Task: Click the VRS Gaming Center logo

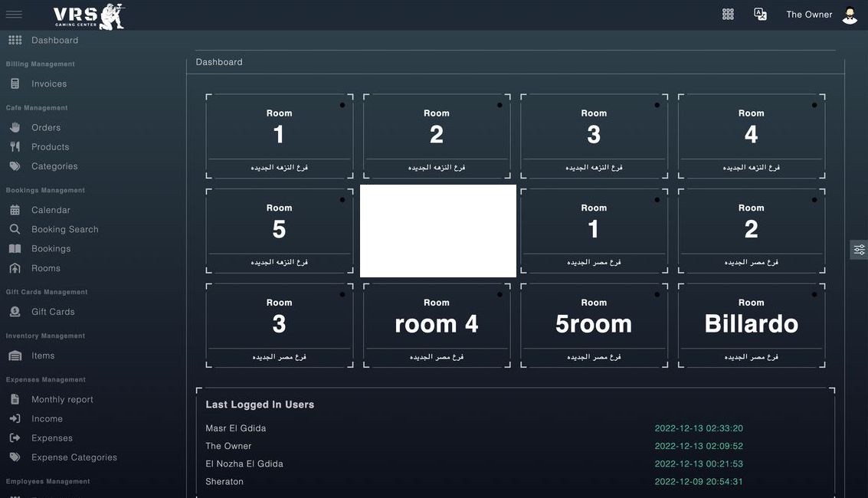Action: [x=89, y=16]
